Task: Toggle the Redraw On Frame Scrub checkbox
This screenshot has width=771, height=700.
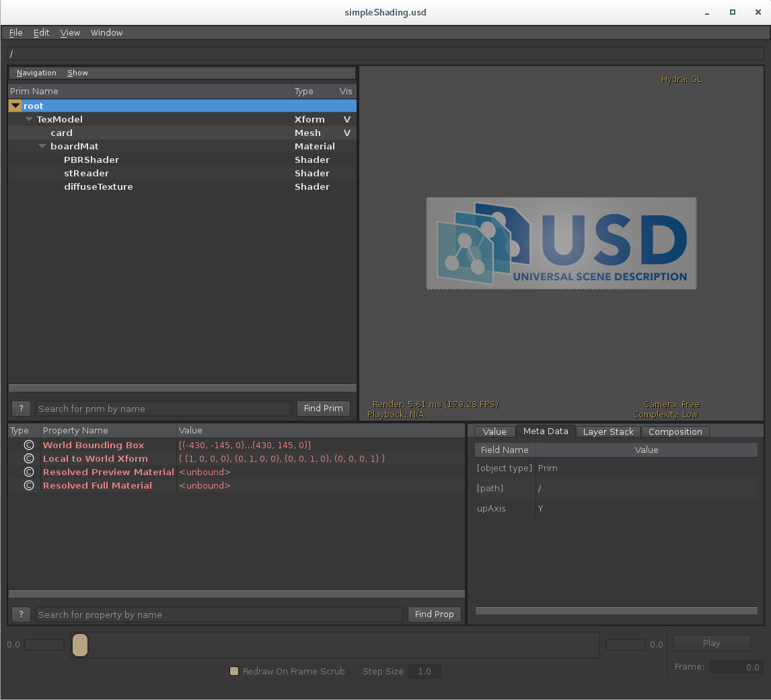Action: coord(233,671)
